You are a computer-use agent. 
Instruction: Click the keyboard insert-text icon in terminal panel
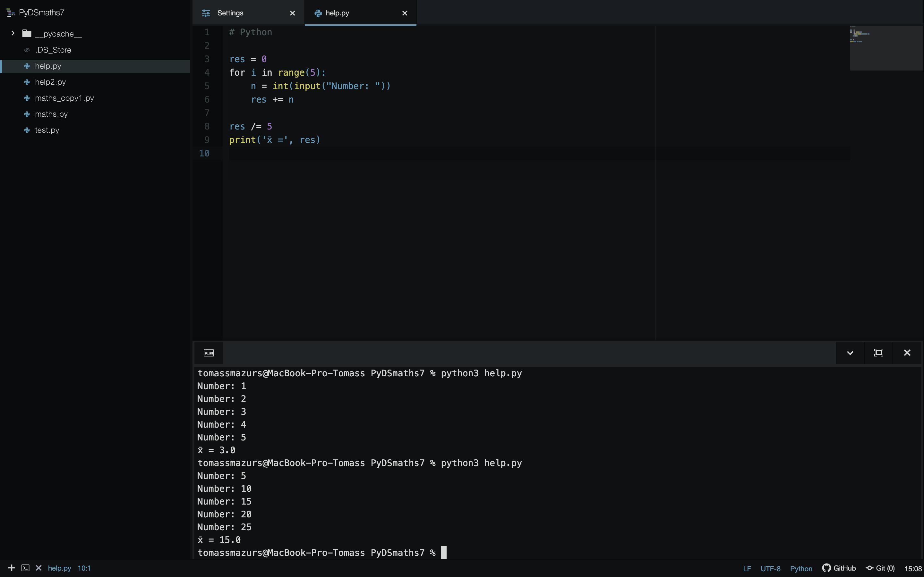coord(209,353)
